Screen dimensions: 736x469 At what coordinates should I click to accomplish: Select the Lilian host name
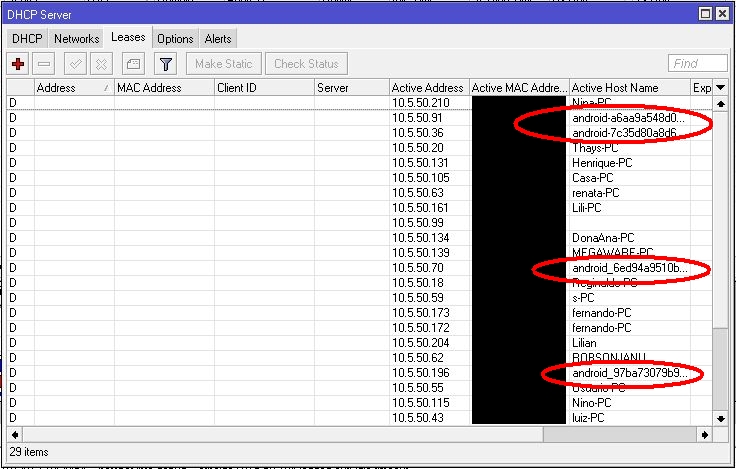point(584,343)
